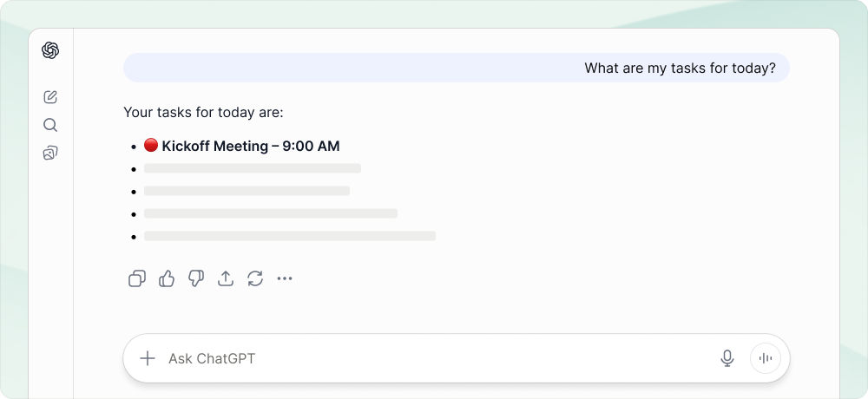Open more actions via the three dots

(x=285, y=278)
